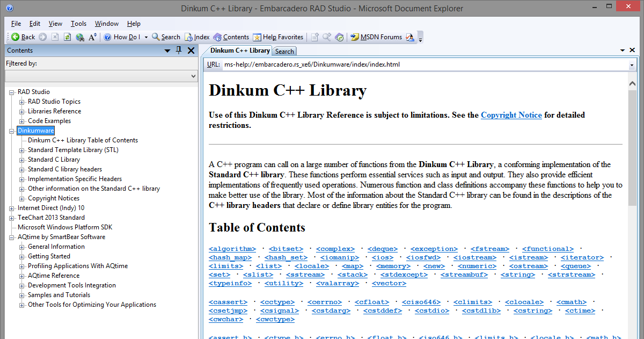Viewport: 644px width, 339px height.
Task: Open the File menu
Action: pyautogui.click(x=16, y=24)
